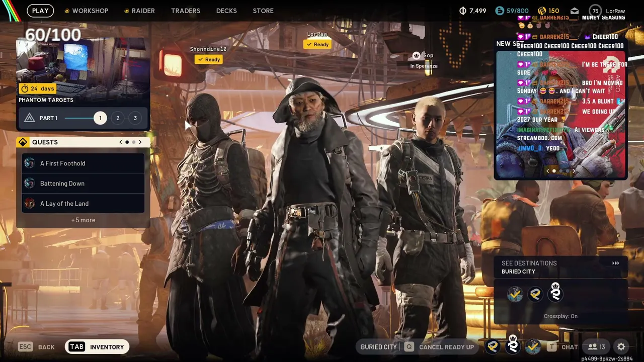
Task: Click the ESC key hint icon
Action: point(25,346)
